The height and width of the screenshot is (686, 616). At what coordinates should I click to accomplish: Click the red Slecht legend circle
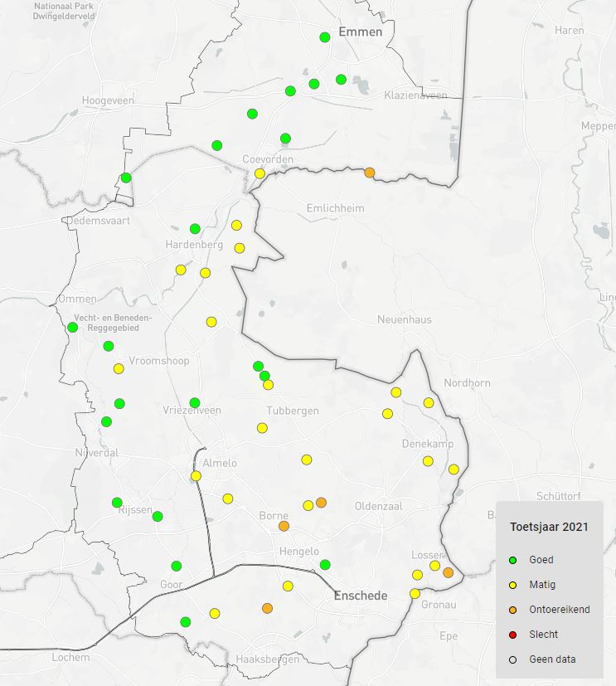512,635
